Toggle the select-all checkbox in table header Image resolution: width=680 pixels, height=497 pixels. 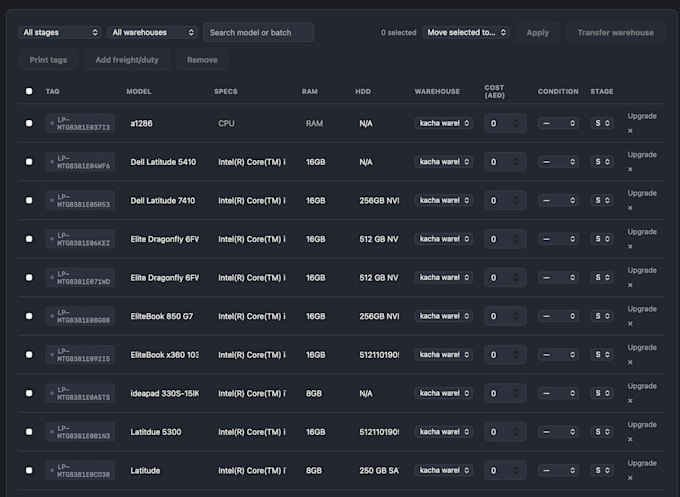tap(29, 91)
